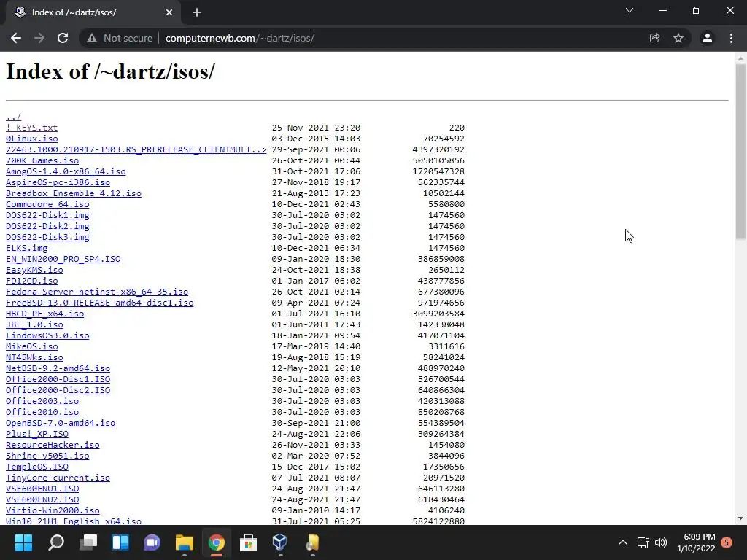Open the Chrome profile icon
The image size is (747, 560).
(x=708, y=38)
